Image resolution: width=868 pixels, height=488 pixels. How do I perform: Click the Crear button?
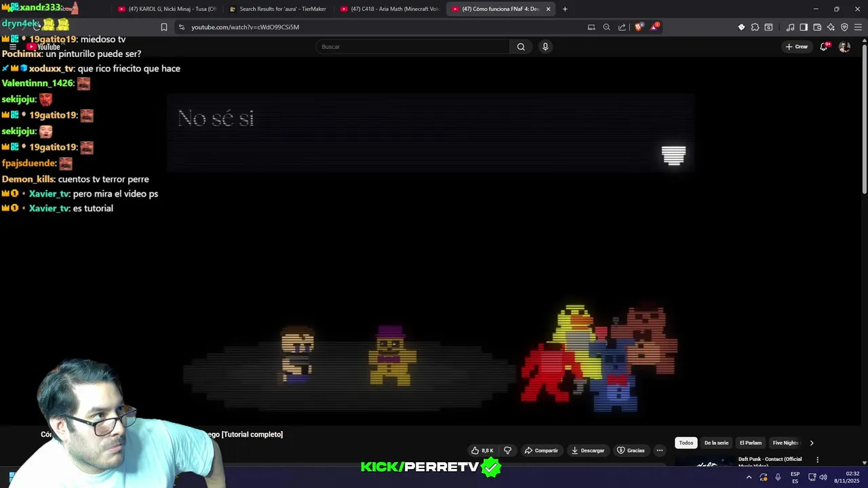tap(797, 47)
